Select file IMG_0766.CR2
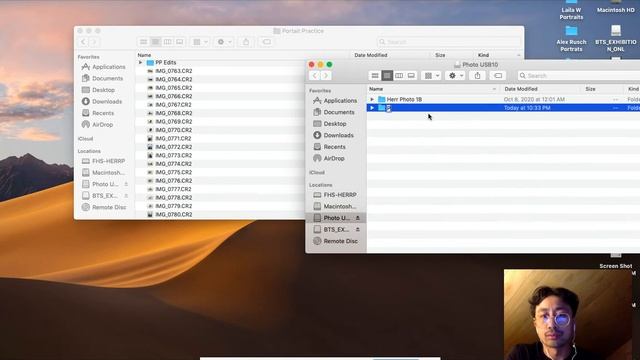The width and height of the screenshot is (640, 360). [173, 96]
